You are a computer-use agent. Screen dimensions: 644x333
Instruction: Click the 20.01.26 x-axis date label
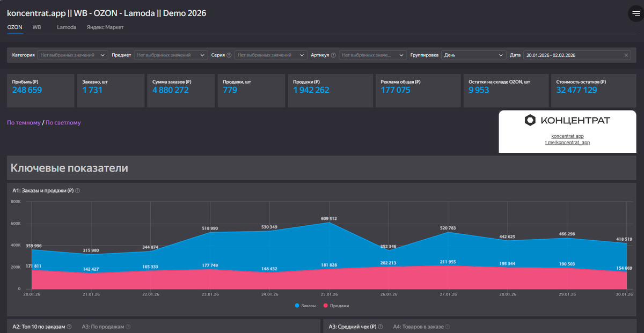(x=32, y=294)
